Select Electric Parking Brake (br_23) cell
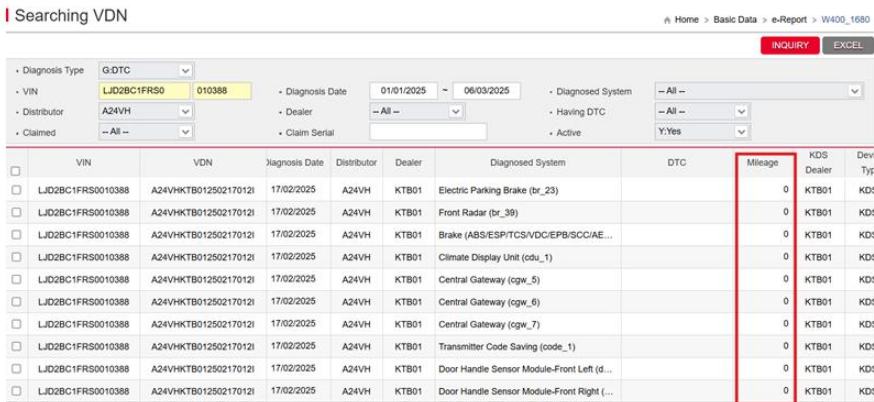The image size is (874, 402). click(528, 190)
